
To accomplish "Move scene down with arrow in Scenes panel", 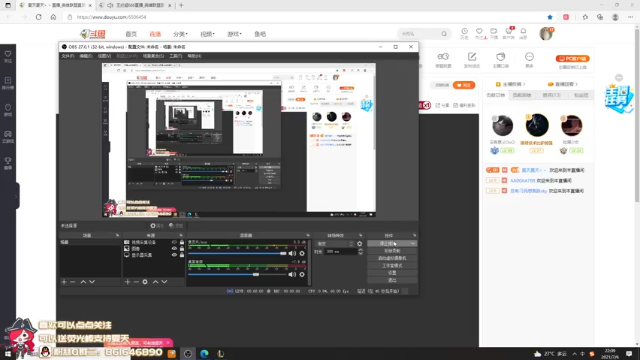I will click(92, 282).
